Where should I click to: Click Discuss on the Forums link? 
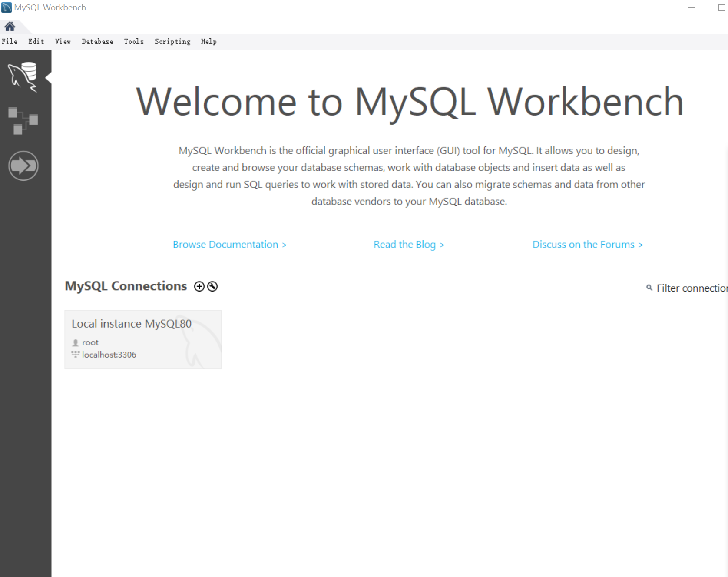pyautogui.click(x=588, y=245)
